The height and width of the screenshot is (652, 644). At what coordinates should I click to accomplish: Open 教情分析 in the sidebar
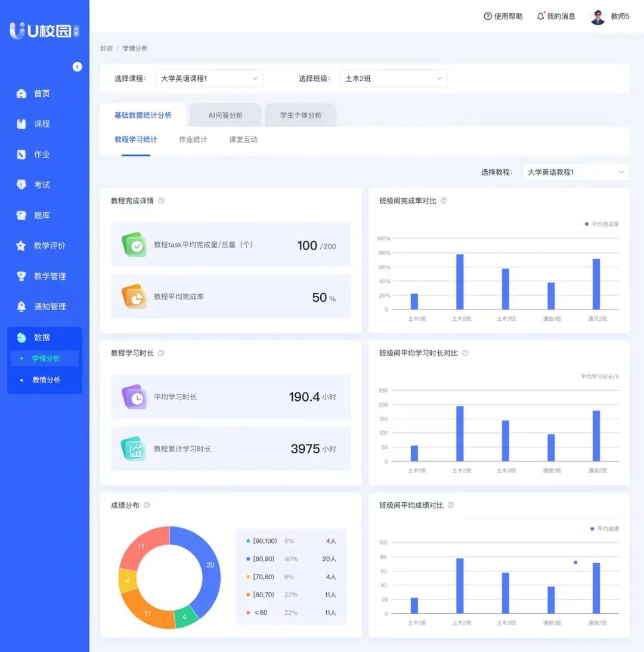pyautogui.click(x=46, y=380)
